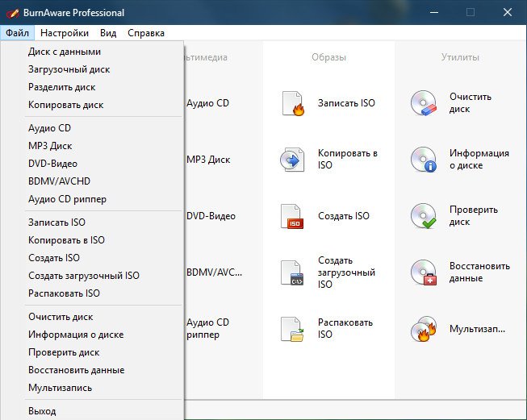The image size is (527, 420).
Task: Click the Распаковать ISO label in Образы
Action: (x=345, y=328)
